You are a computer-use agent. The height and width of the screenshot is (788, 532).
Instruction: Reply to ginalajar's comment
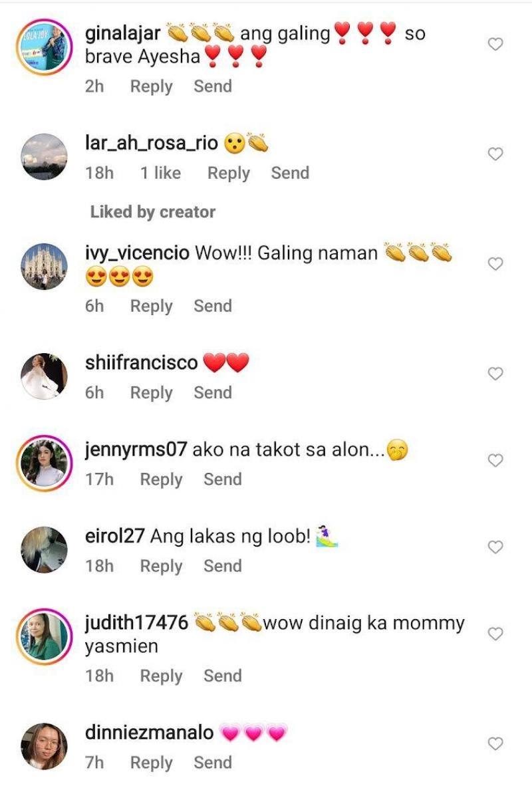point(151,86)
